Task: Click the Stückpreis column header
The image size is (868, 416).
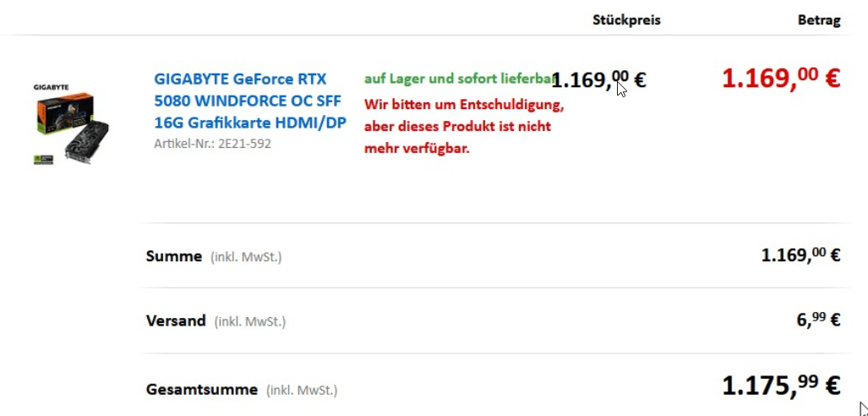Action: pyautogui.click(x=626, y=20)
